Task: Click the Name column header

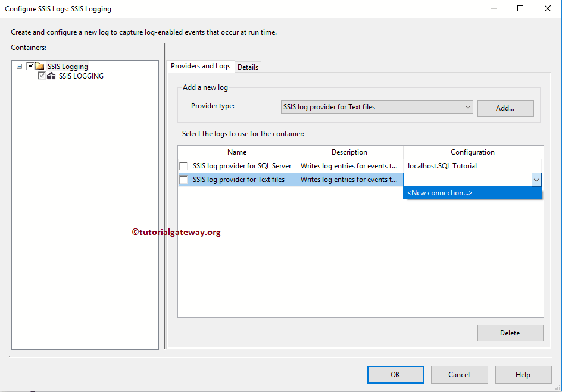Action: 237,152
